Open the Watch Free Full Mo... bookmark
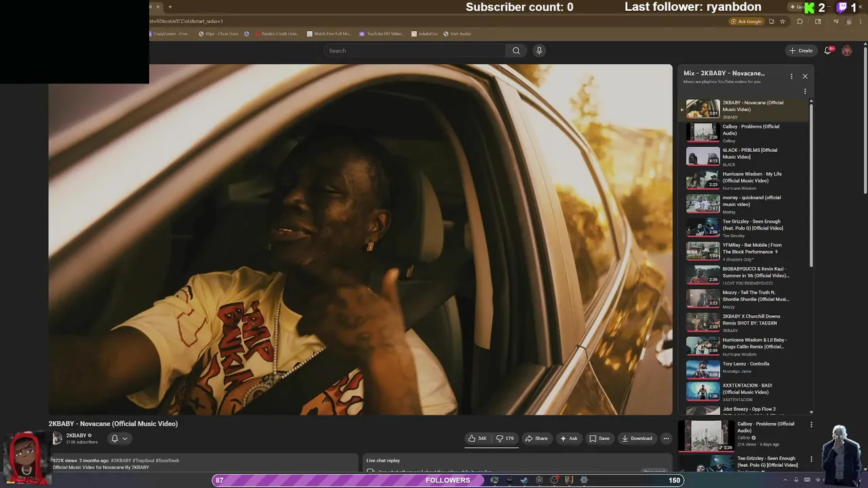 [x=330, y=34]
